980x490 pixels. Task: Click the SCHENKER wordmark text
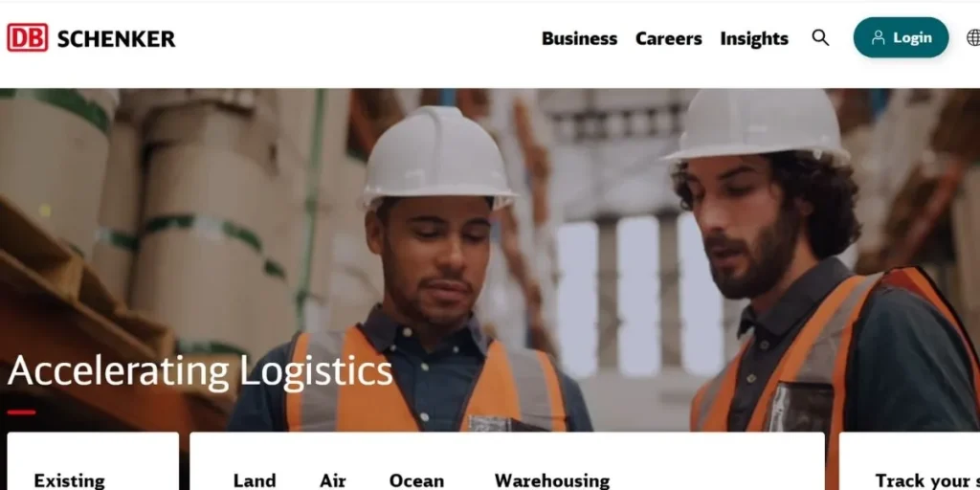116,38
